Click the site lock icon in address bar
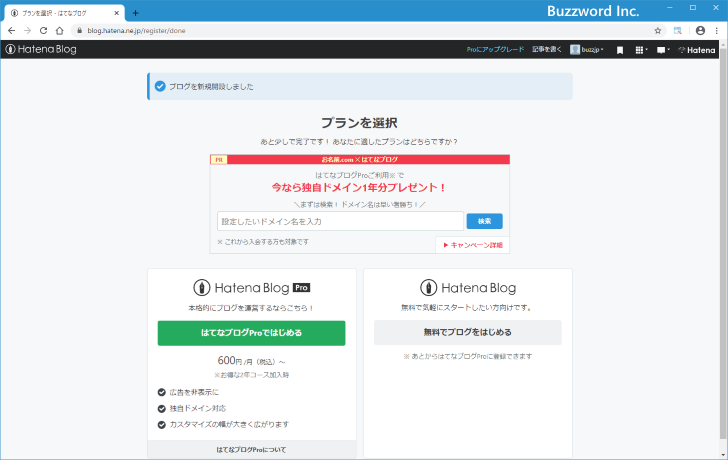 (79, 31)
